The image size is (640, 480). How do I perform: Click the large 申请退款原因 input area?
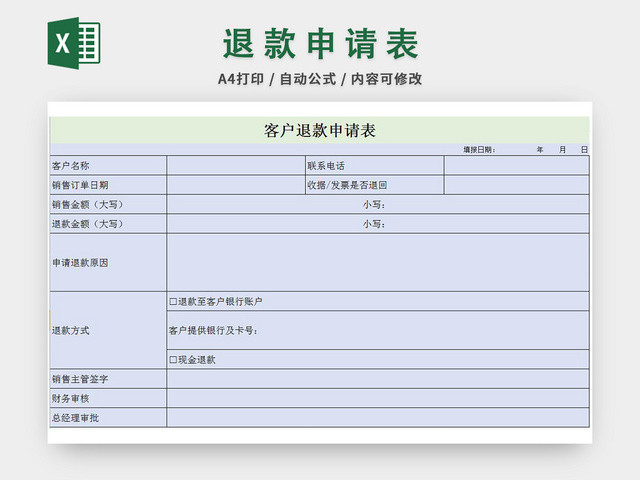coord(378,263)
